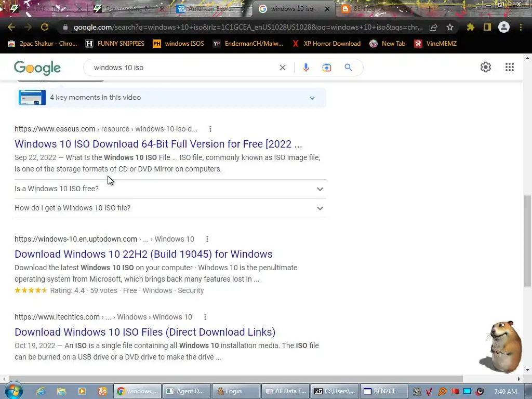Open the '2pac Shakur' bookmark
The width and height of the screenshot is (532, 399).
43,44
